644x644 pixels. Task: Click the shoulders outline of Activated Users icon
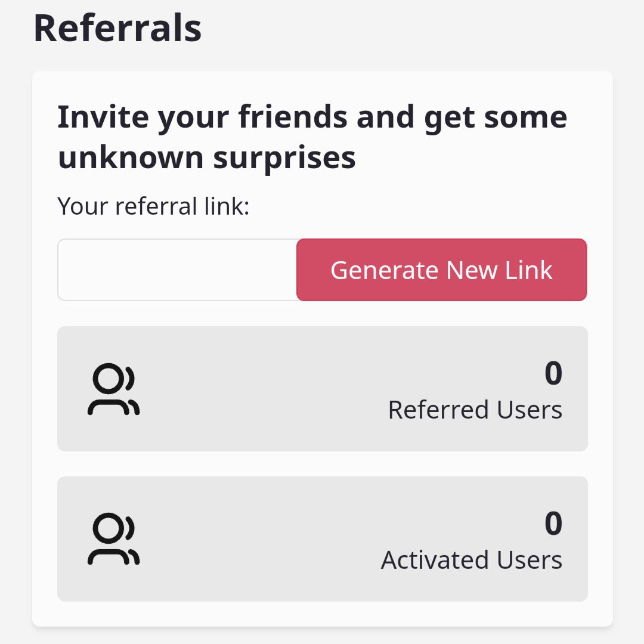tap(109, 556)
